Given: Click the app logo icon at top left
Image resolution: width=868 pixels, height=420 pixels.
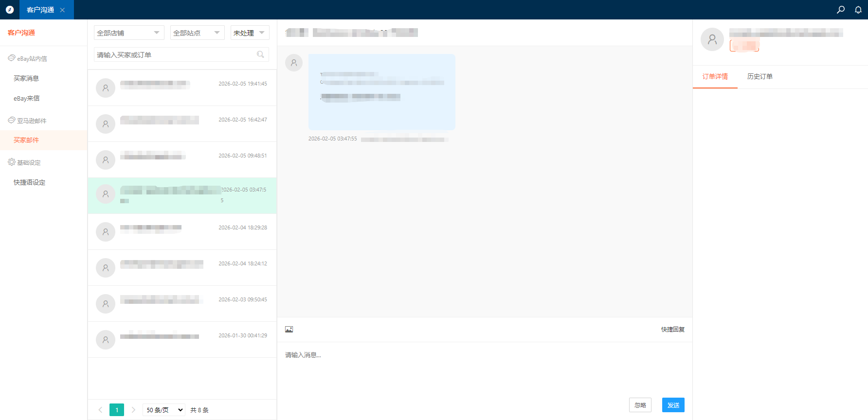Looking at the screenshot, I should pos(10,10).
